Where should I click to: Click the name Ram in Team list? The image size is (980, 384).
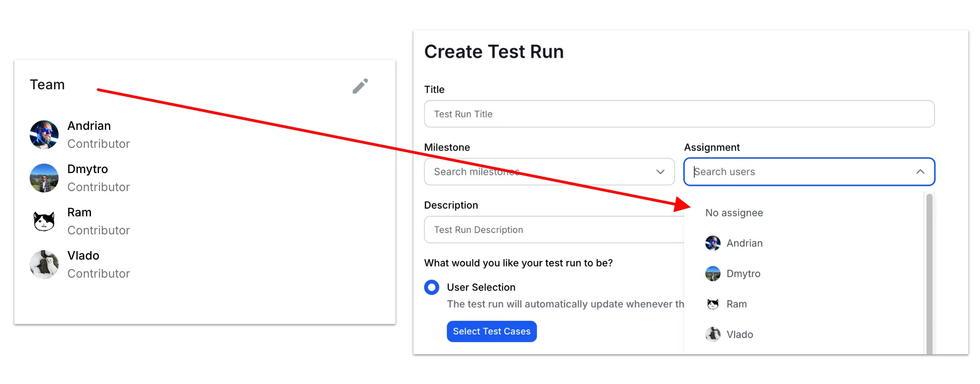[x=79, y=212]
